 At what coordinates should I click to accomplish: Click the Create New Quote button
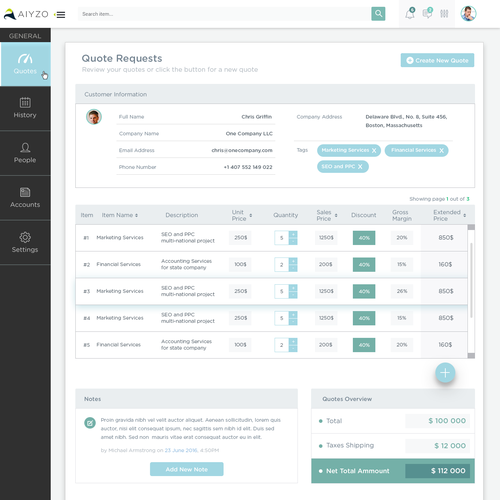coord(437,60)
